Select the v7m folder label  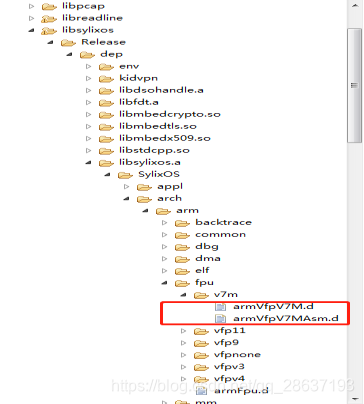(x=226, y=294)
